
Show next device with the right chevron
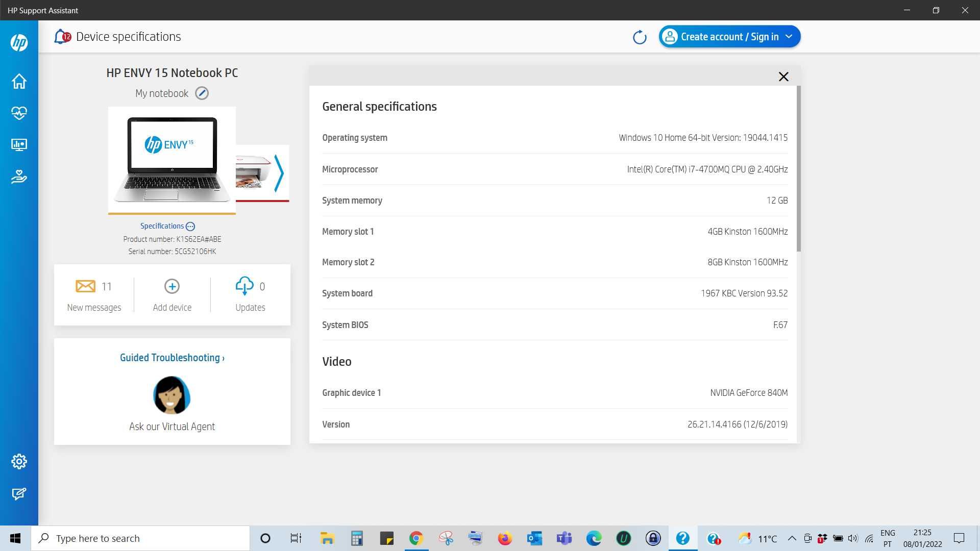coord(279,173)
